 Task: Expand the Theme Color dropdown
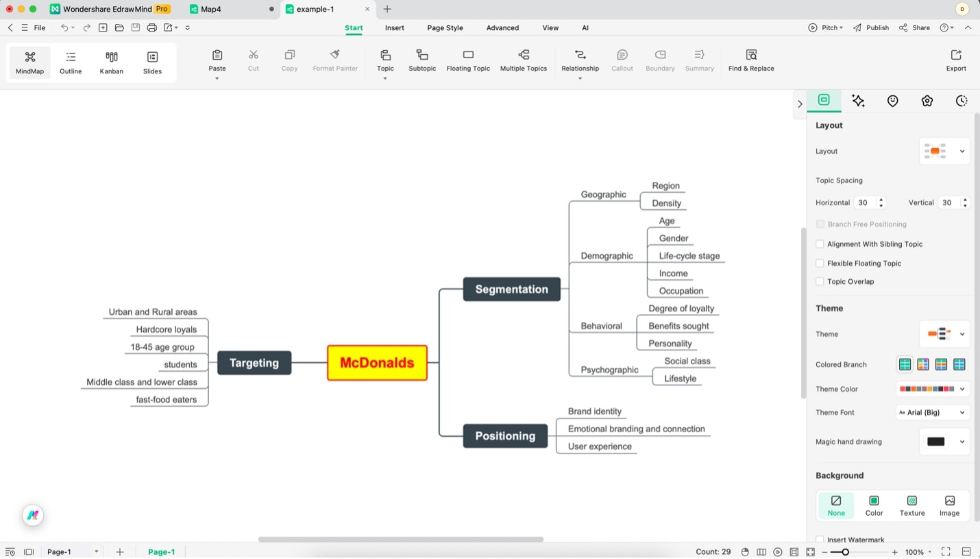click(x=933, y=389)
